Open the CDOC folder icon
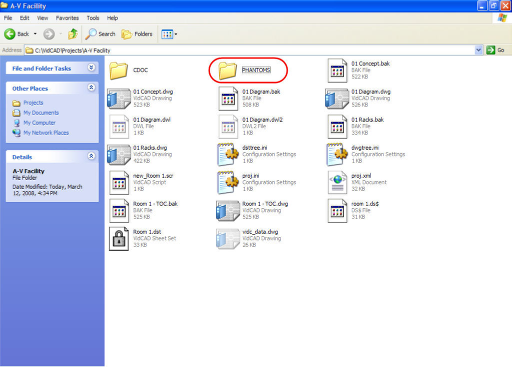512x367 pixels. 118,70
